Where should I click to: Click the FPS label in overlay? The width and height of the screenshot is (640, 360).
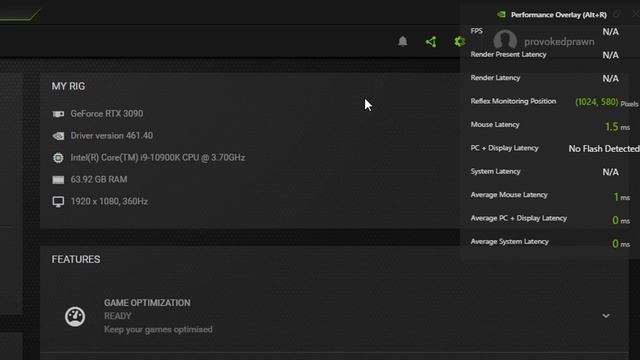tap(476, 31)
